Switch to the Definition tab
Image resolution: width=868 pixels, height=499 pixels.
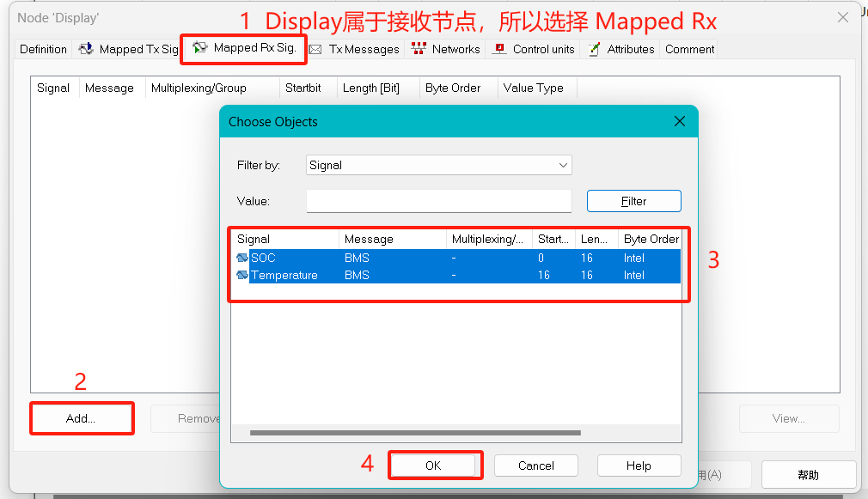[43, 49]
